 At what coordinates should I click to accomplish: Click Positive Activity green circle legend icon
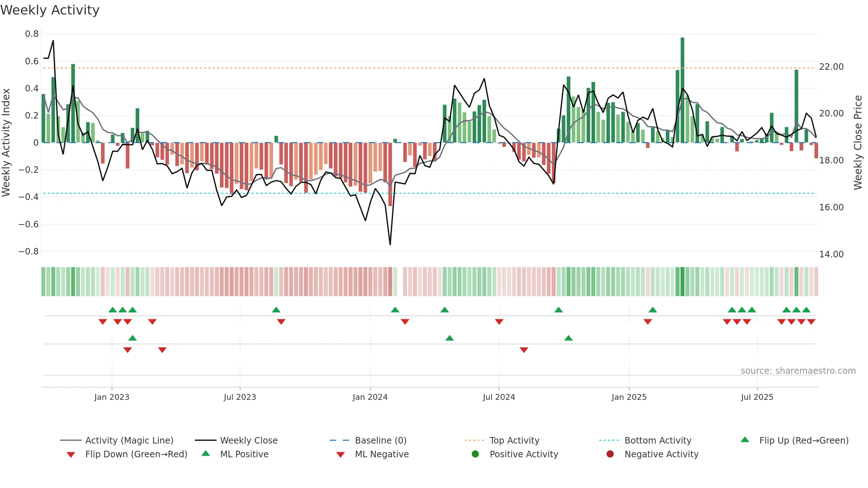(475, 454)
